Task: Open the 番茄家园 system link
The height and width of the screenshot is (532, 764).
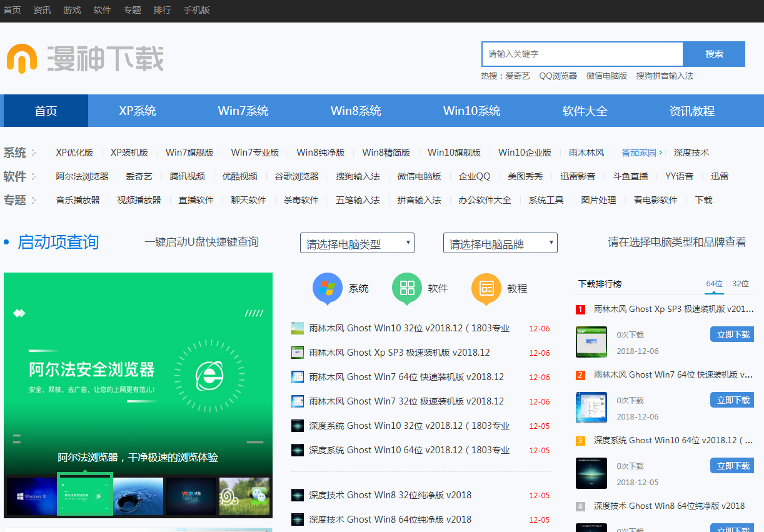Action: click(x=639, y=153)
